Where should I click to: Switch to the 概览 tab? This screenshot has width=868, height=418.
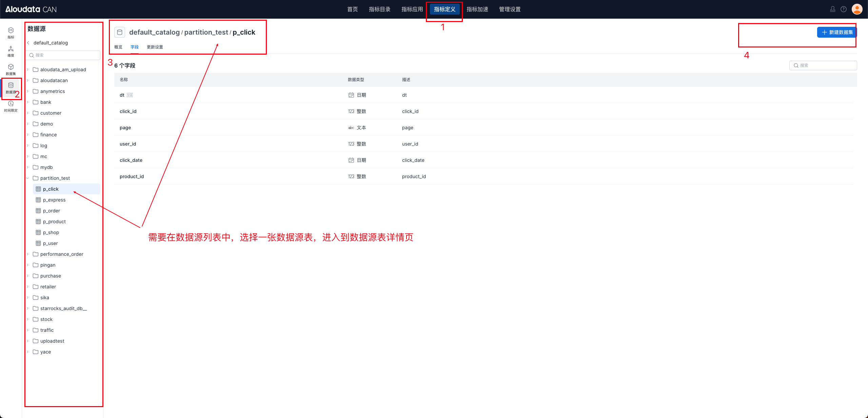pos(118,47)
